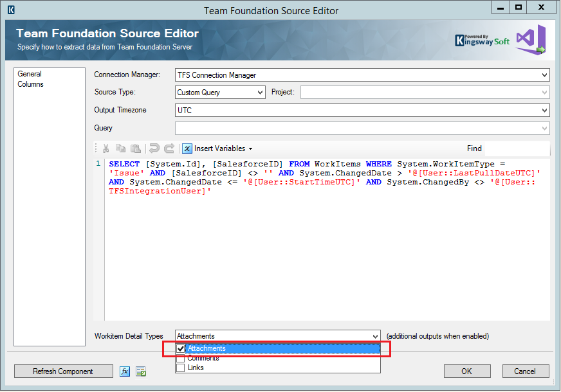This screenshot has width=561, height=392.
Task: Click the Paste icon in the query toolbar
Action: click(x=136, y=148)
